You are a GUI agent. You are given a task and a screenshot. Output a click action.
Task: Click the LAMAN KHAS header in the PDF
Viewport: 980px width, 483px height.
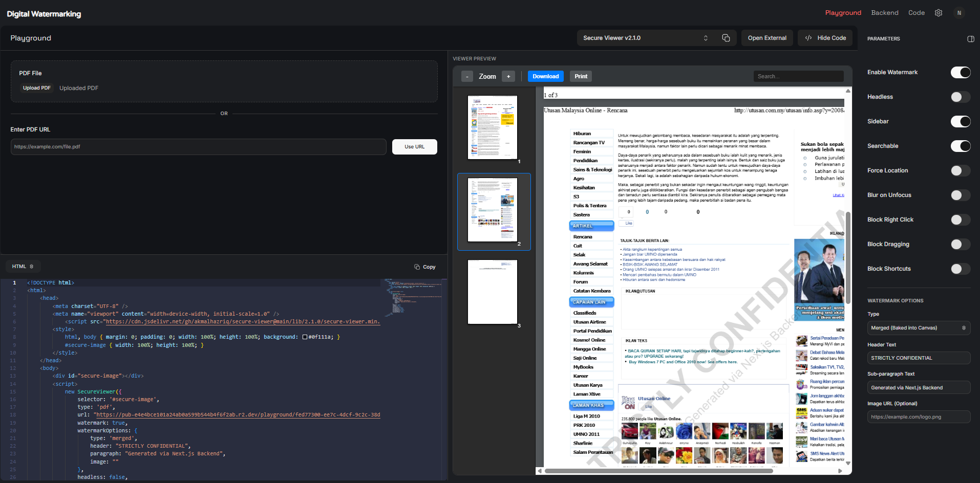[x=591, y=405]
